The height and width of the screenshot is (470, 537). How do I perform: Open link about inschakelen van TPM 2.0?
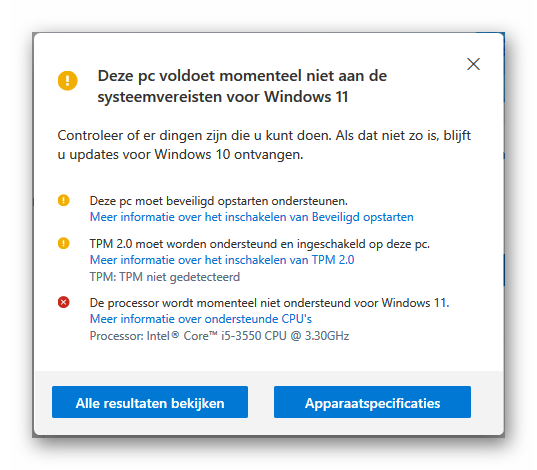pyautogui.click(x=222, y=260)
